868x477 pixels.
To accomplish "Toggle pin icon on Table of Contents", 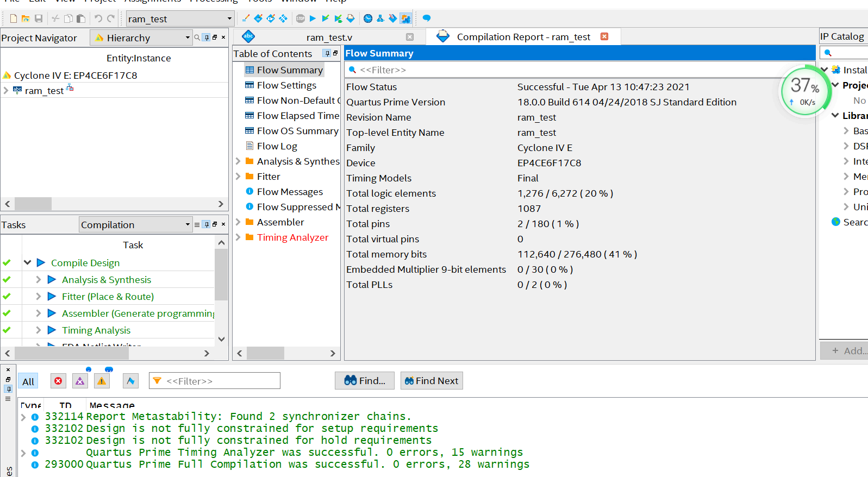I will (327, 53).
